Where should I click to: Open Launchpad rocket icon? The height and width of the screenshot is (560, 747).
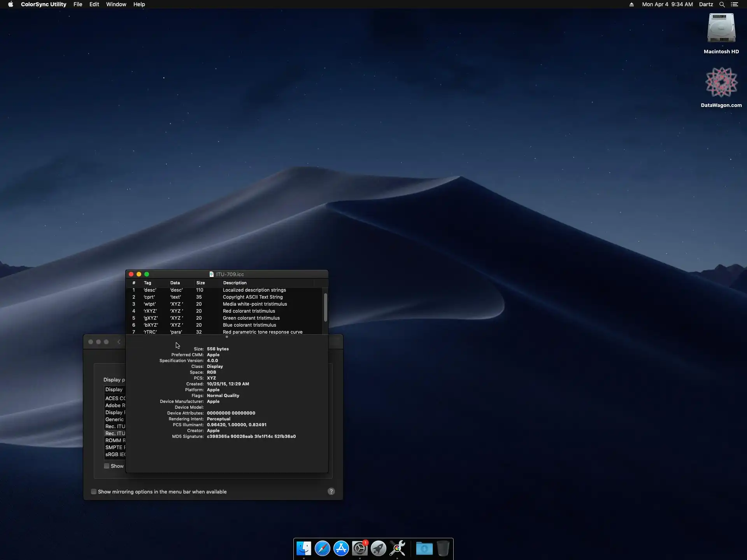pyautogui.click(x=379, y=548)
